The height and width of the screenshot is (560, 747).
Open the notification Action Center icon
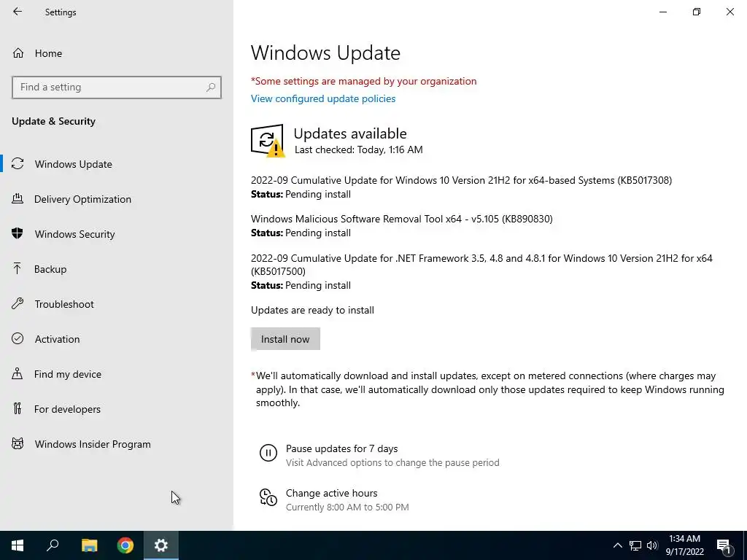pos(724,545)
